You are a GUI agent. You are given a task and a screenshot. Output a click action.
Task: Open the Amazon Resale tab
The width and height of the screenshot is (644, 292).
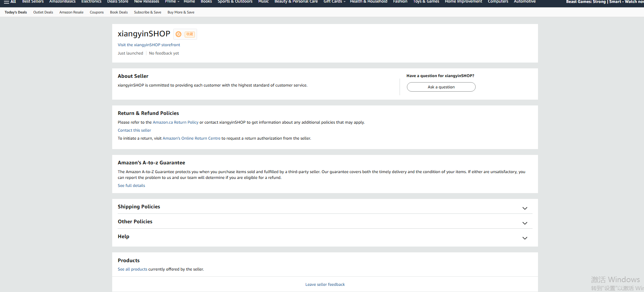[x=71, y=12]
